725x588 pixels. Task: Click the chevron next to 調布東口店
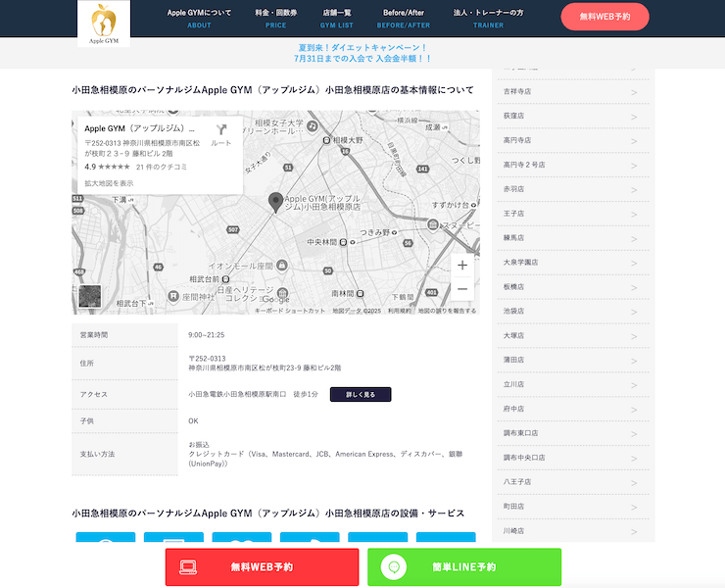click(634, 434)
